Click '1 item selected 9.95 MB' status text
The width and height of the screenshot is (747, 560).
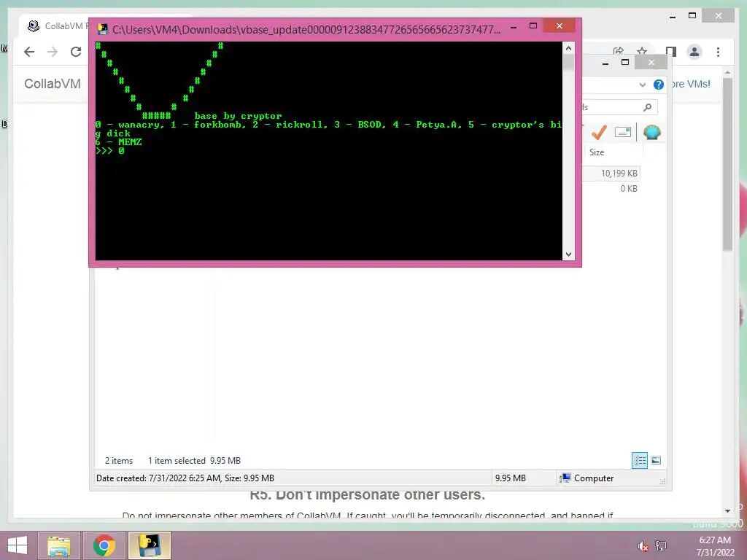[x=194, y=461]
